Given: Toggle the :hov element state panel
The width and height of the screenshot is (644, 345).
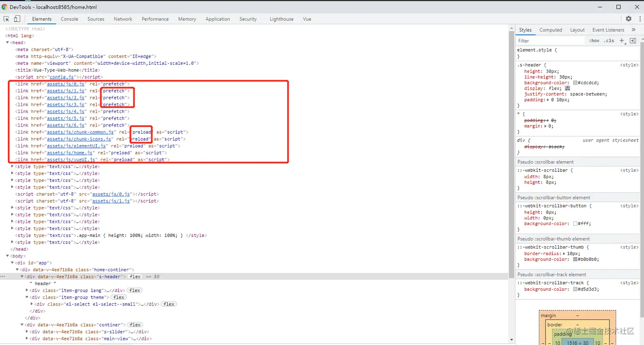Looking at the screenshot, I should click(594, 41).
